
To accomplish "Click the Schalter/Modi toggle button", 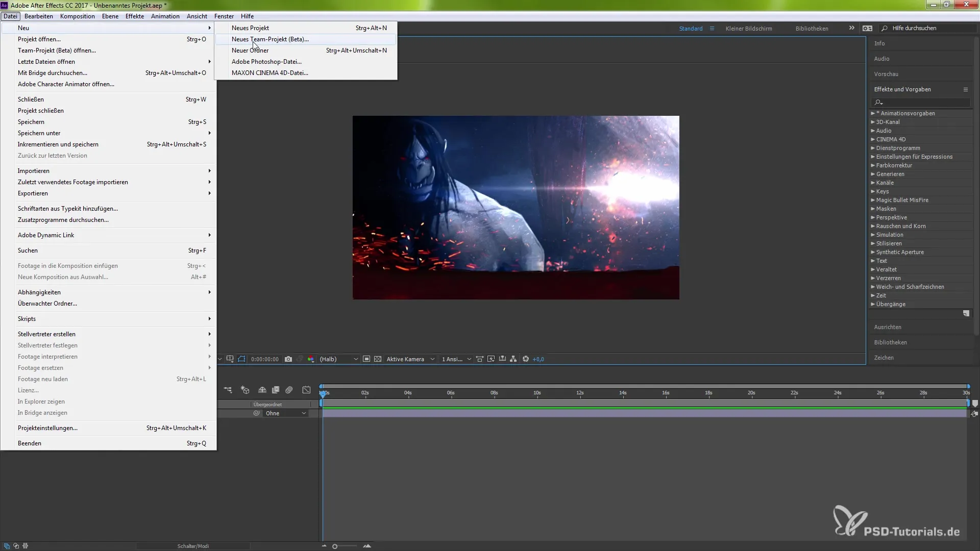I will [x=193, y=546].
